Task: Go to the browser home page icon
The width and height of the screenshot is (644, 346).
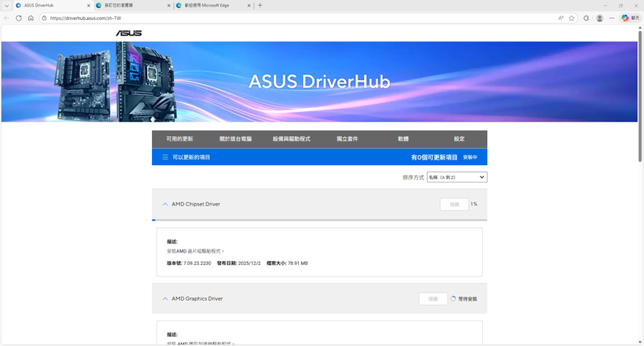Action: pos(31,18)
